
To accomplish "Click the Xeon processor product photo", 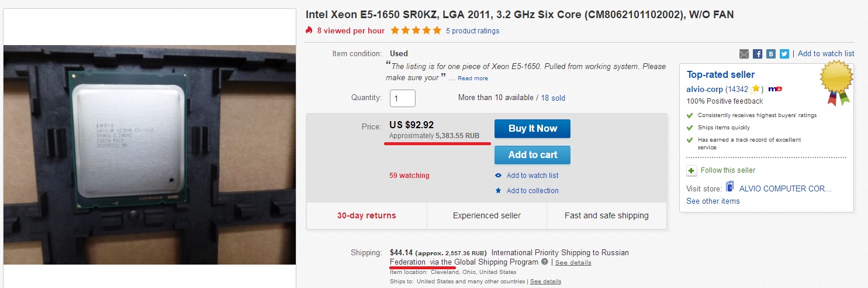I will point(148,155).
